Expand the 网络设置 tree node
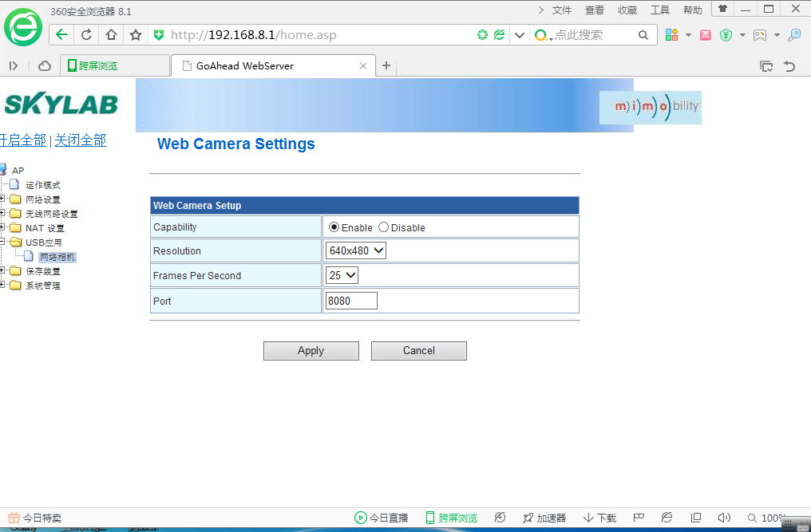This screenshot has width=811, height=532. 4,199
